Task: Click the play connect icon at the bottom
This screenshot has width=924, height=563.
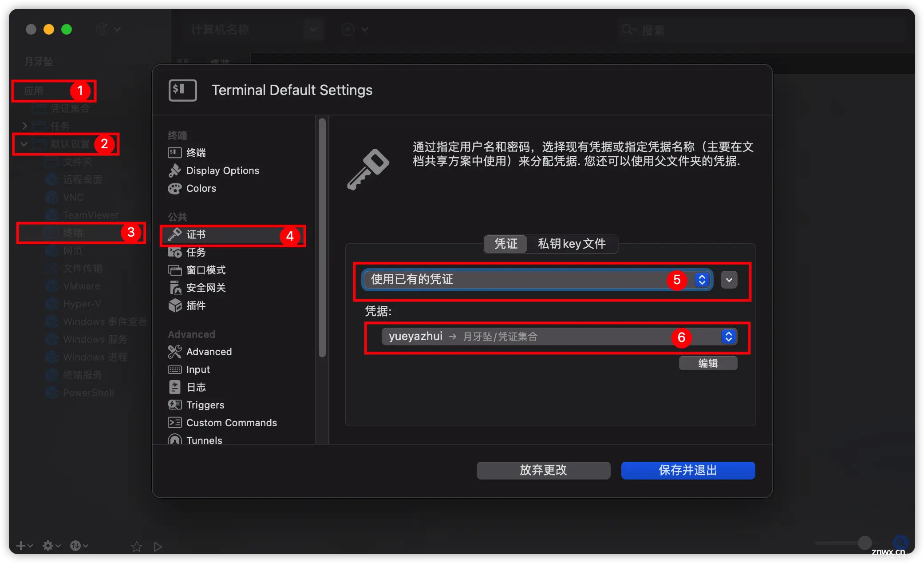Action: pos(158,546)
